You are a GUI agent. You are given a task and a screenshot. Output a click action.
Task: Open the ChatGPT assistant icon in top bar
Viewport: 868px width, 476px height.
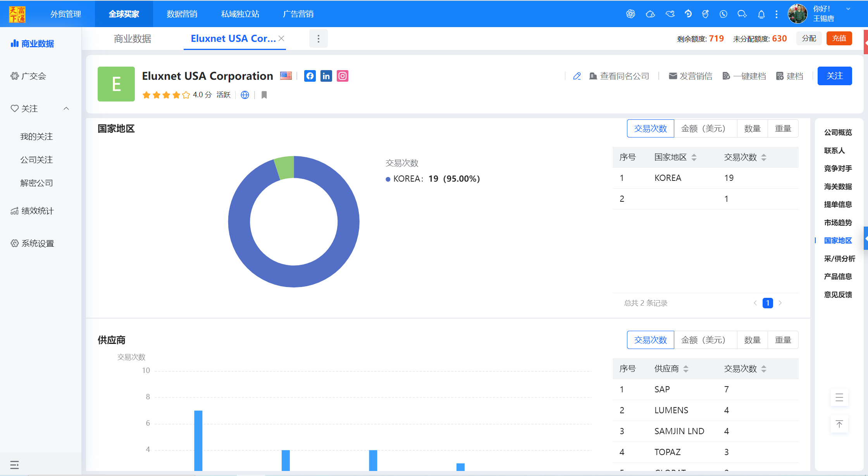tap(630, 14)
